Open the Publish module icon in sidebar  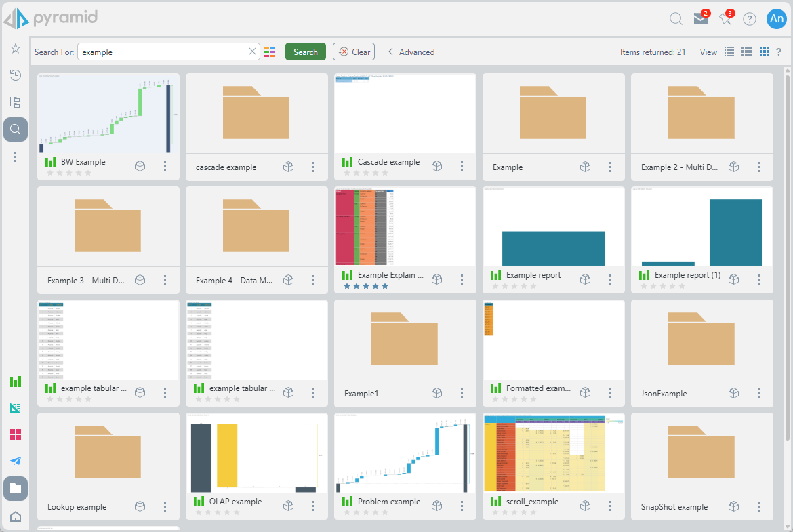coord(16,461)
